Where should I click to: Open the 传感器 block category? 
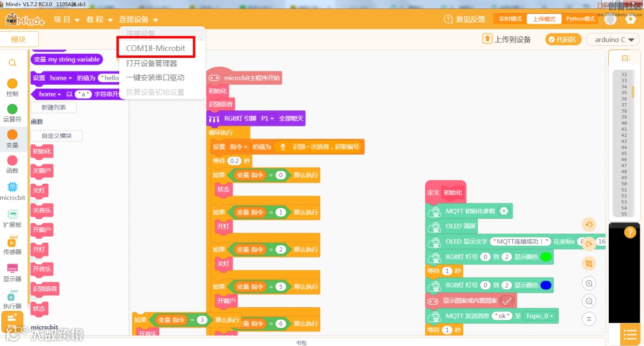tap(13, 245)
